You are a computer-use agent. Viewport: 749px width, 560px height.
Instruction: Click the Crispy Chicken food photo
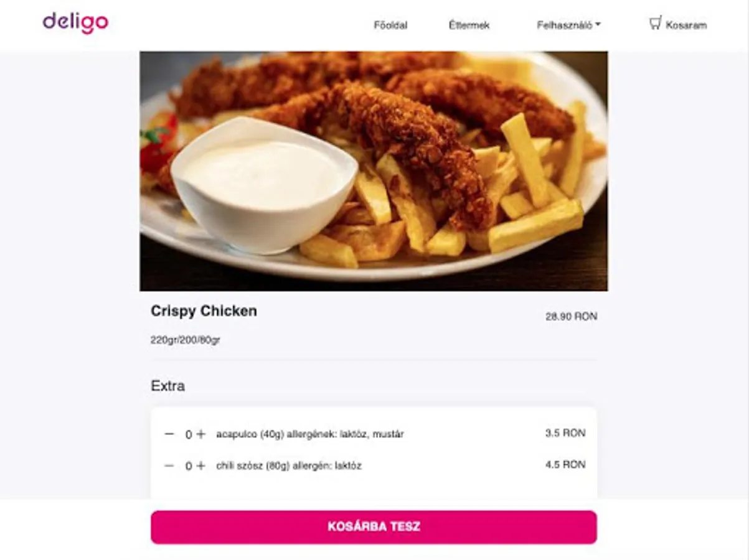coord(374,171)
